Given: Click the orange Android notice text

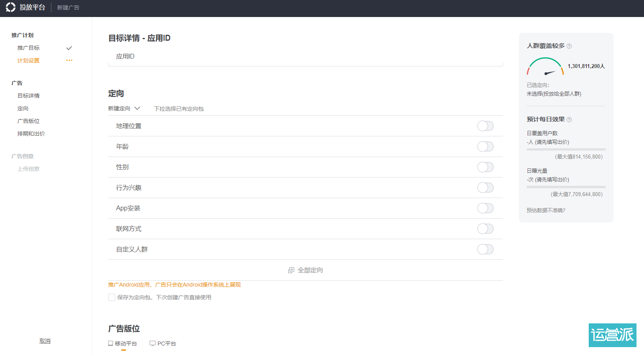Looking at the screenshot, I should point(175,285).
